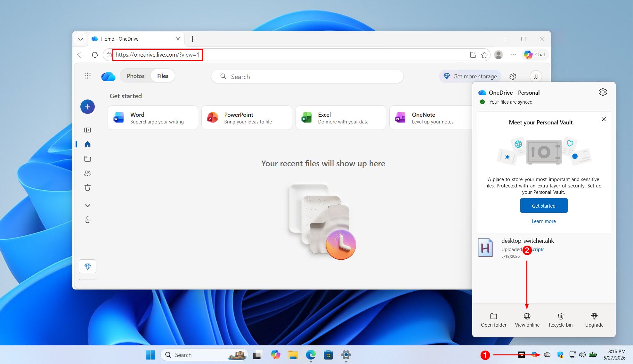Open the Windows Start menu

click(150, 355)
